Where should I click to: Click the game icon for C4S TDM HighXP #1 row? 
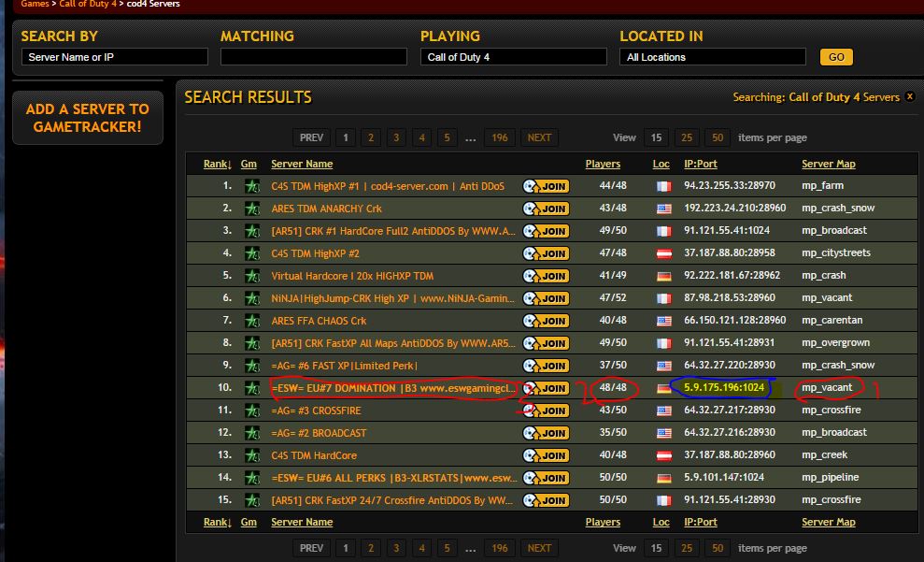click(252, 186)
